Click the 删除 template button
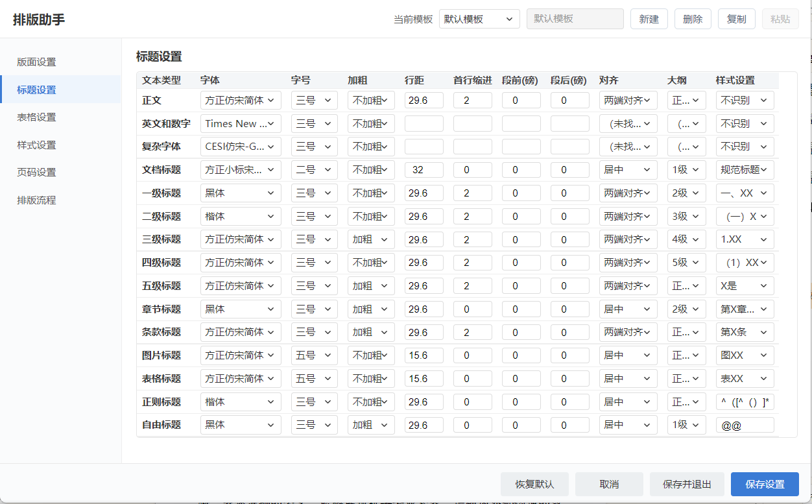 693,19
